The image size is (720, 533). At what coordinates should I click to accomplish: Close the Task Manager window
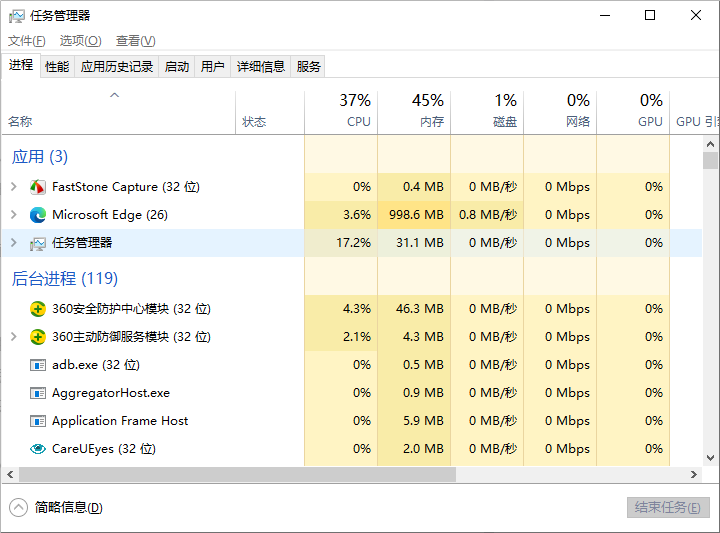tap(695, 16)
